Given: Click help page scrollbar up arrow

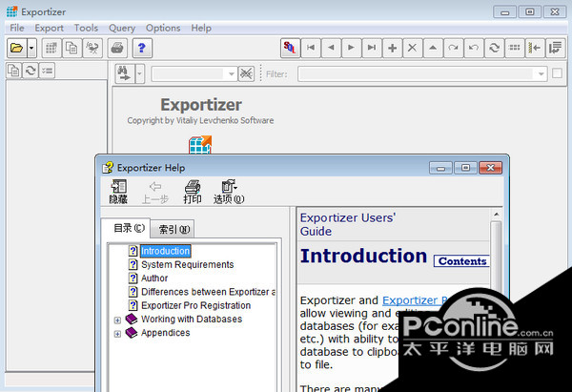Looking at the screenshot, I should (x=496, y=215).
